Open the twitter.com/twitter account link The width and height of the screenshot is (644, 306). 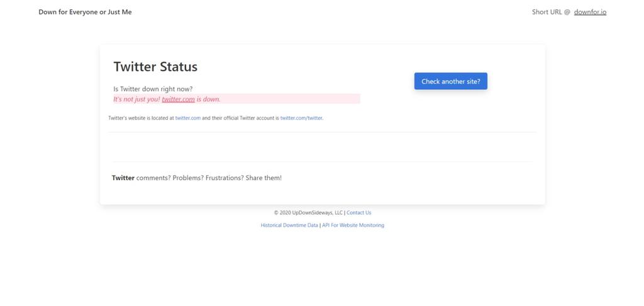301,118
